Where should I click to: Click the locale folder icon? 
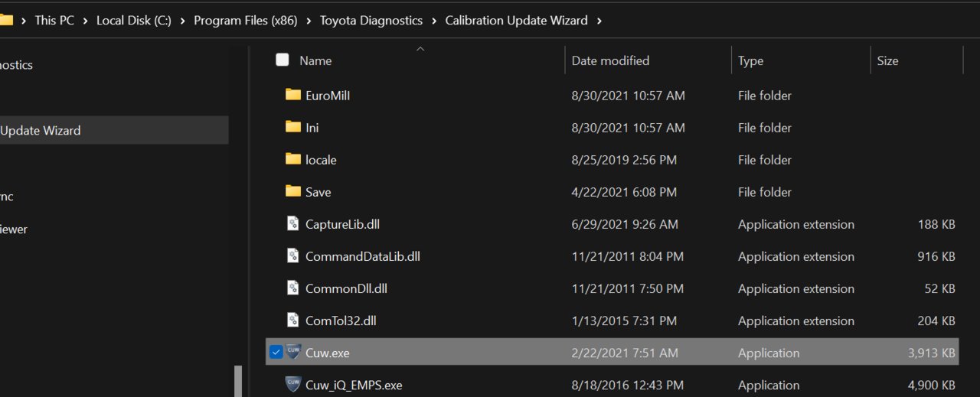click(292, 159)
